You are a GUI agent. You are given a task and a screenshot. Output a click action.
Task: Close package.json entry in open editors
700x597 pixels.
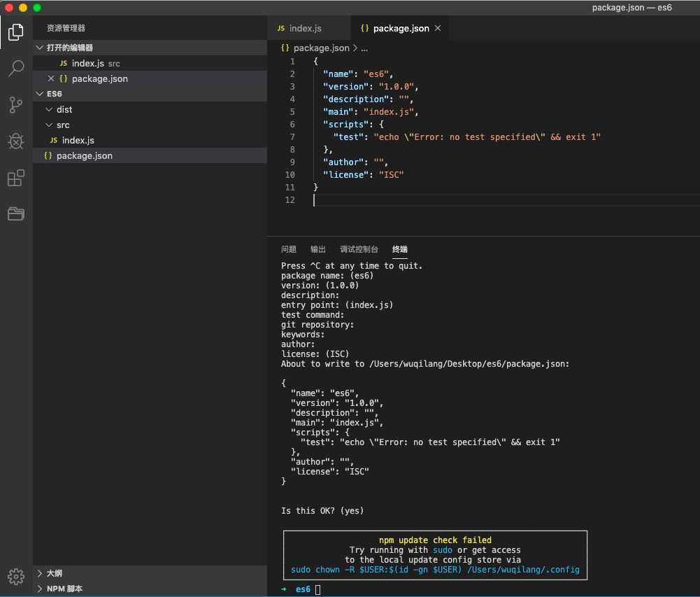point(50,78)
